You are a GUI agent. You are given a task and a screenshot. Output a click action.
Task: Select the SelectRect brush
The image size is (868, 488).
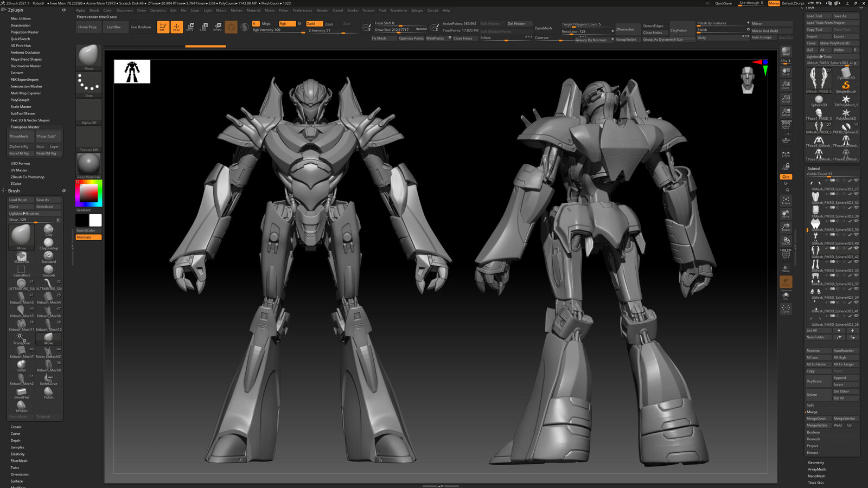(x=21, y=271)
